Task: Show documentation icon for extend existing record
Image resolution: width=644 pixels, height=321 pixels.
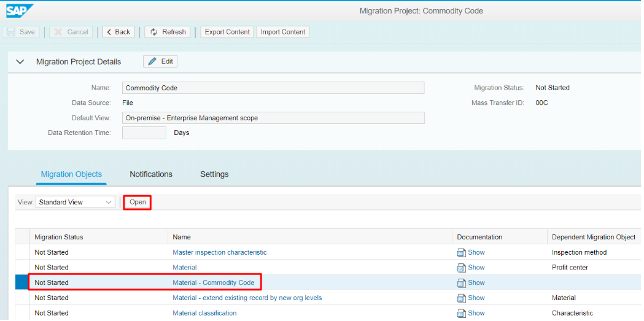Action: (461, 298)
